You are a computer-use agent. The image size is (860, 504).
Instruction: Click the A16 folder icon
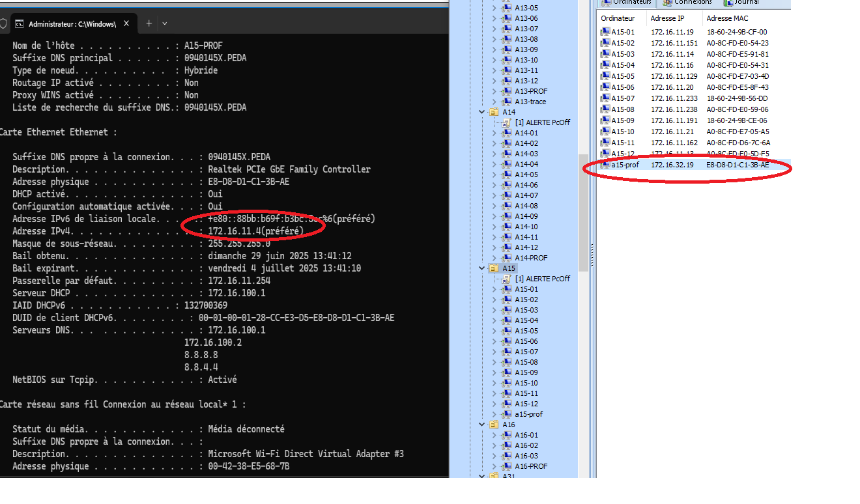[x=494, y=425]
